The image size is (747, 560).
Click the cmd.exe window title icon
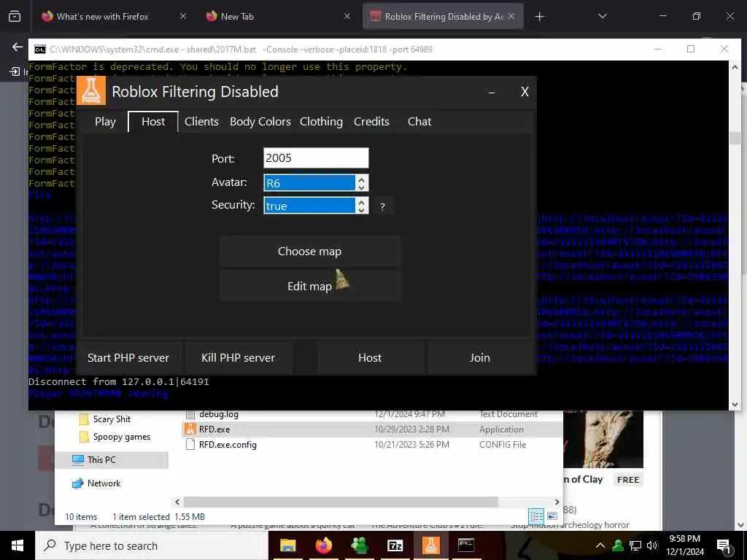(40, 49)
